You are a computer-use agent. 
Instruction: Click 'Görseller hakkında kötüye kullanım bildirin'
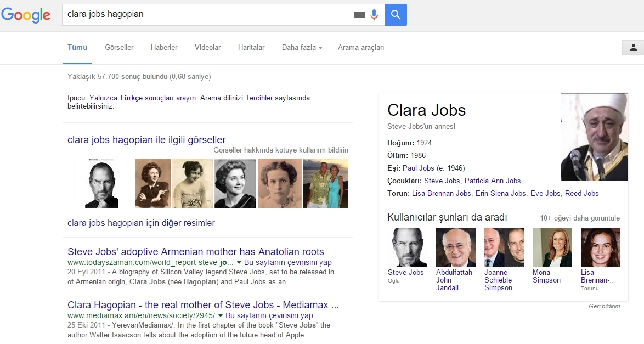coord(280,150)
